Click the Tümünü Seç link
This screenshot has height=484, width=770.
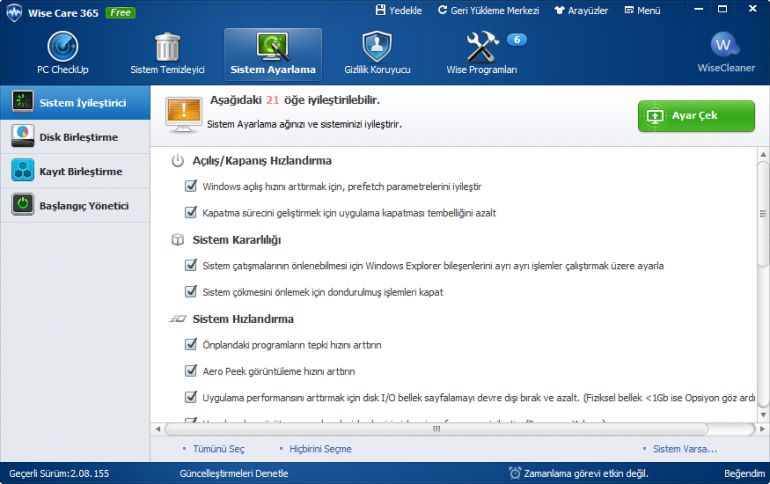pos(219,449)
